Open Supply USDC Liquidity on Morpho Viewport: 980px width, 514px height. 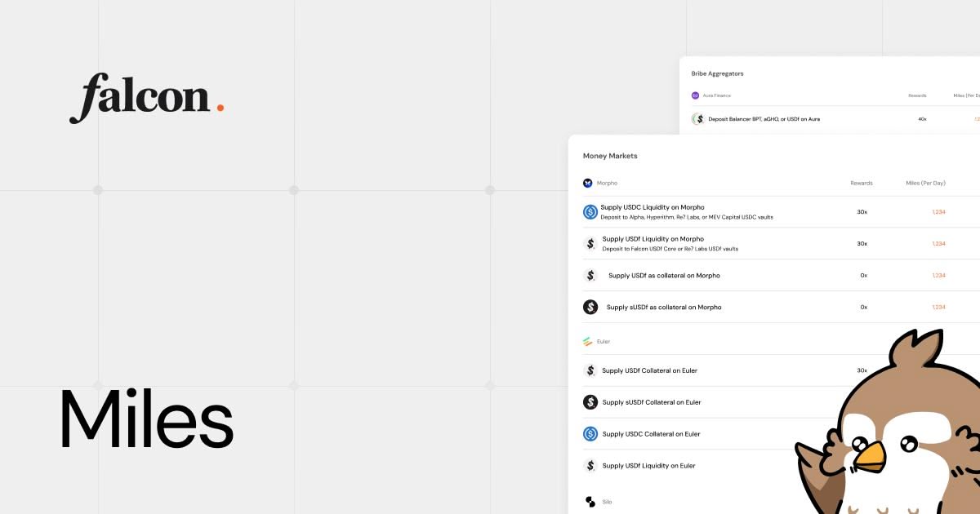pyautogui.click(x=653, y=207)
